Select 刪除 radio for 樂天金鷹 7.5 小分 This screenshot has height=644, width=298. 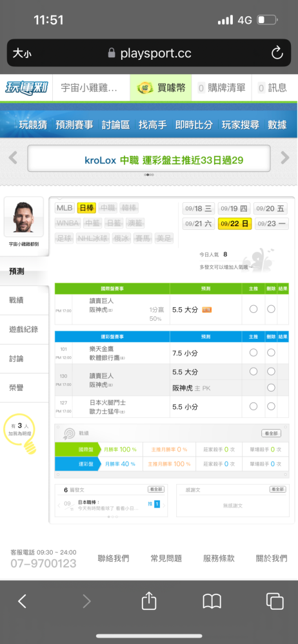pyautogui.click(x=271, y=352)
